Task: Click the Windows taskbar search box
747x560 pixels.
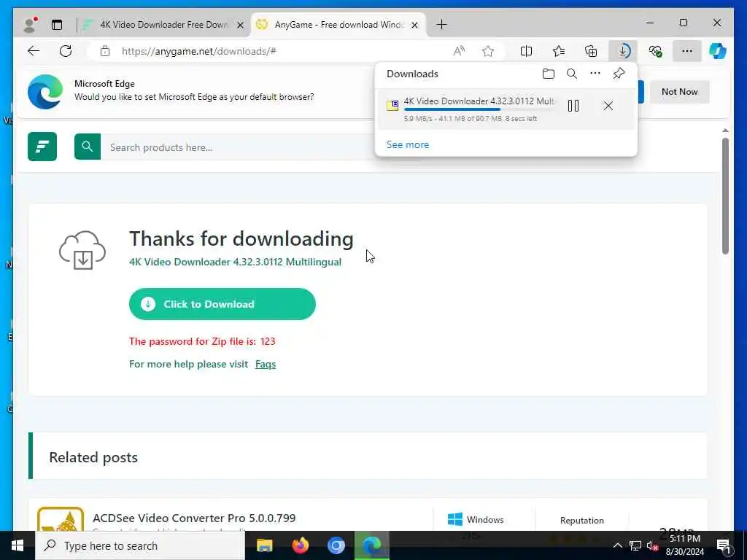Action: [140, 545]
